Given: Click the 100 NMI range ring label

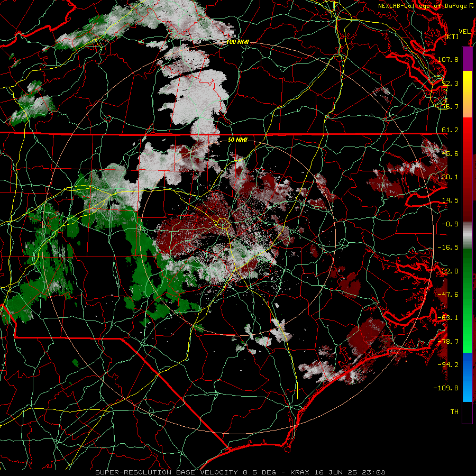Looking at the screenshot, I should [x=237, y=42].
